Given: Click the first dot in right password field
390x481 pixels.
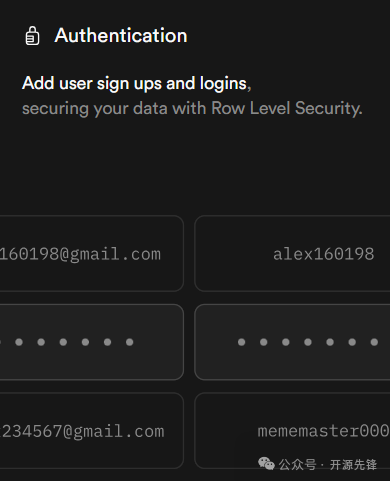Looking at the screenshot, I should pyautogui.click(x=242, y=342).
